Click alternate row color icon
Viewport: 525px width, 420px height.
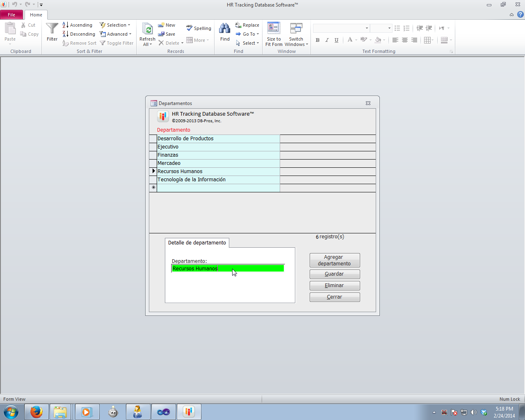pos(444,40)
